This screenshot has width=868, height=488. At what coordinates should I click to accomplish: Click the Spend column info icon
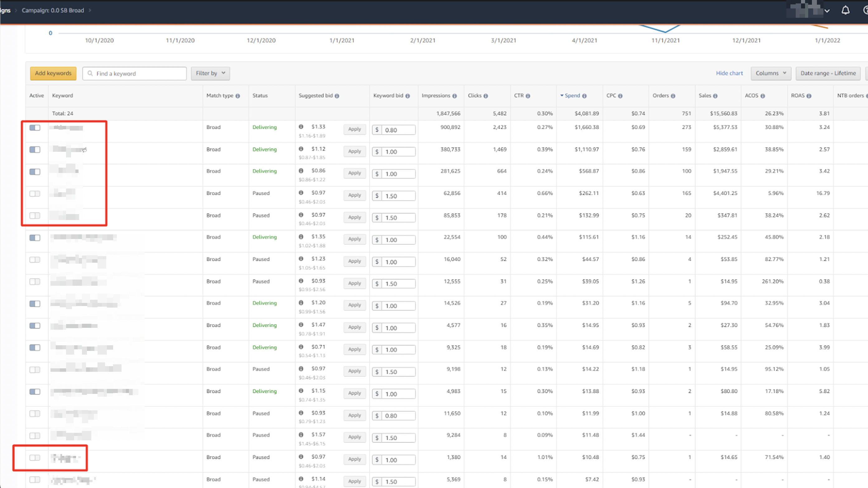(x=584, y=96)
